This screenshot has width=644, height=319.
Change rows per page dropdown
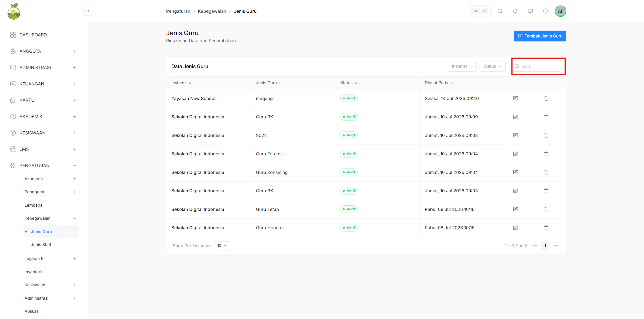pyautogui.click(x=222, y=246)
